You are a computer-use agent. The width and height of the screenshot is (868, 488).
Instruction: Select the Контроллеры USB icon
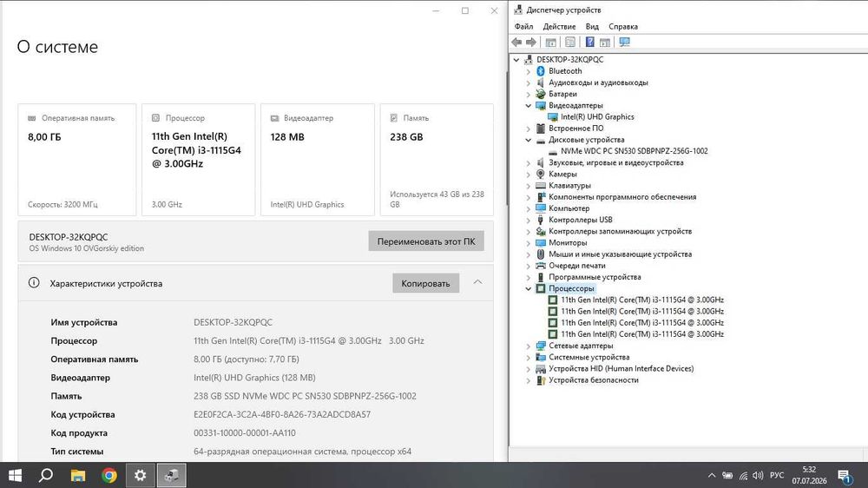[x=541, y=220]
